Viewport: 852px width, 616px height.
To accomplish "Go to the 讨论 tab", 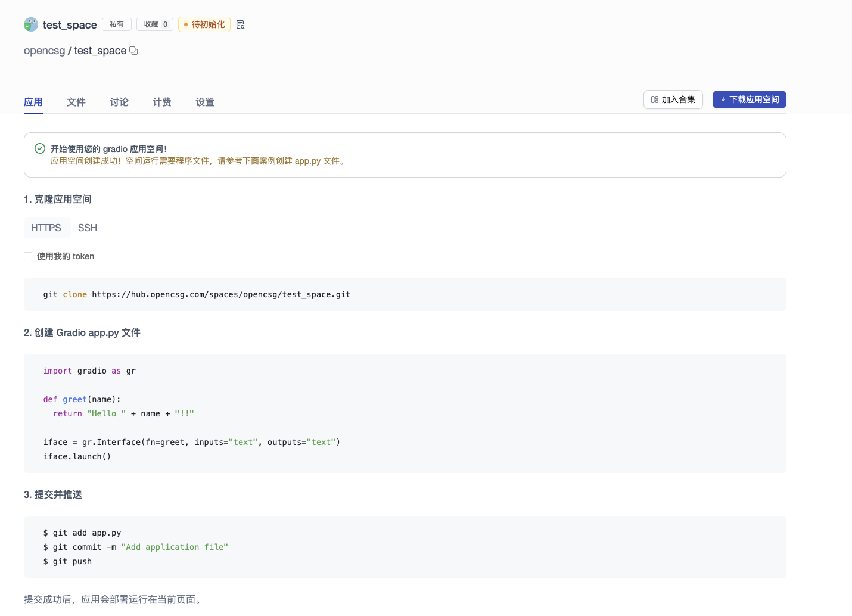I will (119, 102).
